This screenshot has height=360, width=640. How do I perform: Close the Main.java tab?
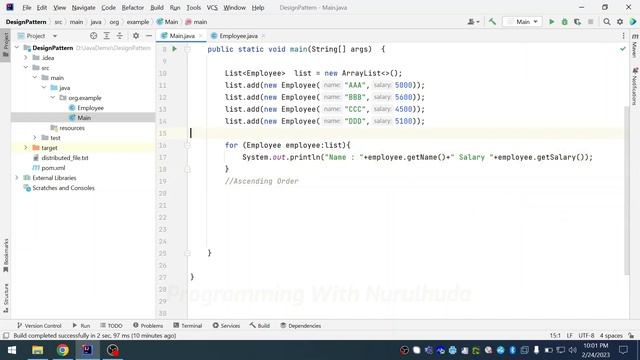200,36
